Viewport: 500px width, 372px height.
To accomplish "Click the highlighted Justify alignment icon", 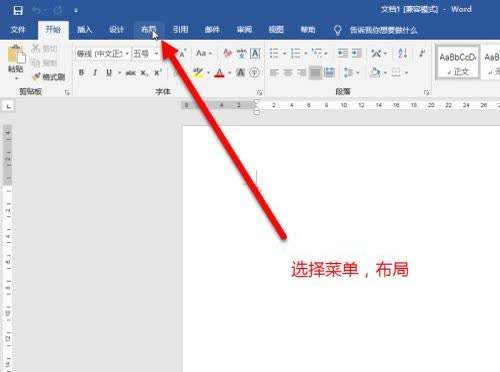I will 315,73.
